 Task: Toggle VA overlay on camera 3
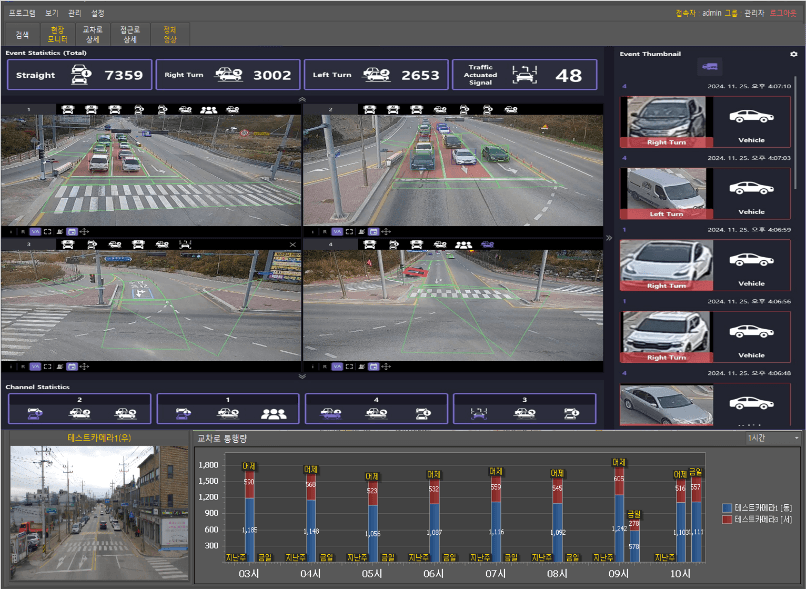[35, 366]
